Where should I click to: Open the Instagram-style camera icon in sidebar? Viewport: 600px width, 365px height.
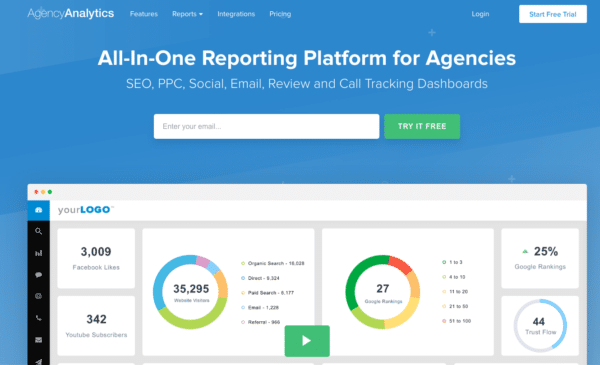(38, 296)
